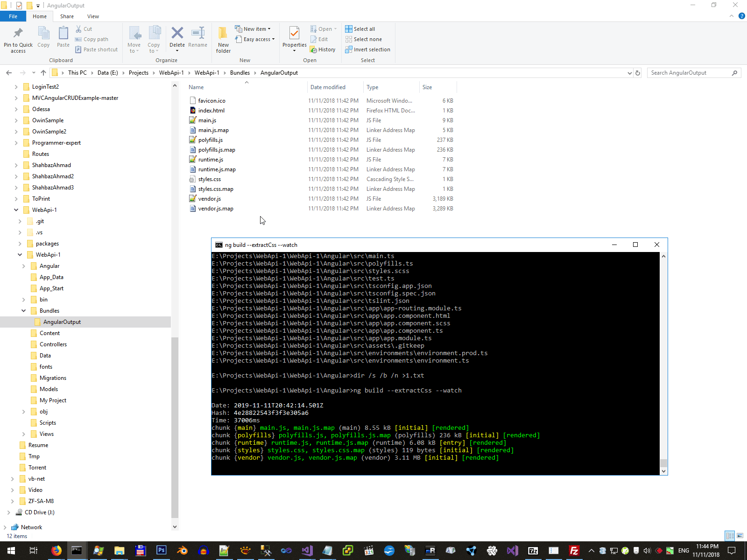Image resolution: width=747 pixels, height=560 pixels.
Task: Create a New folder from the ribbon
Action: coord(223,40)
